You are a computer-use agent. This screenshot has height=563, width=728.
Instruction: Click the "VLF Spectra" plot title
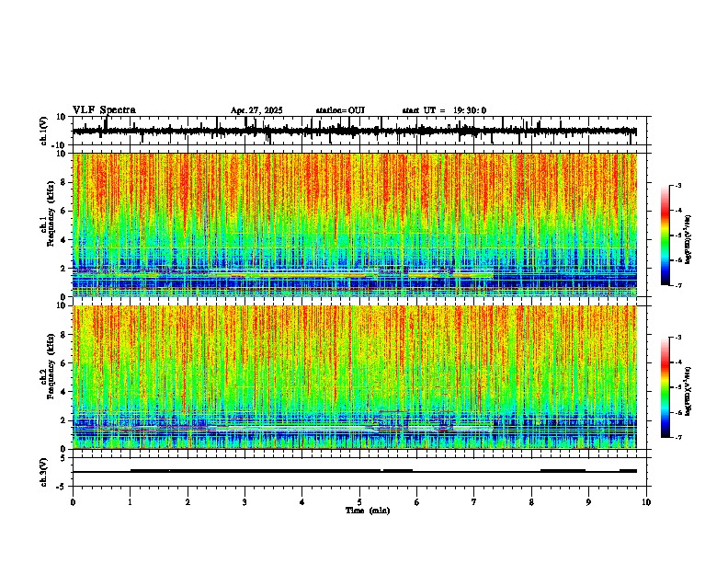[104, 110]
